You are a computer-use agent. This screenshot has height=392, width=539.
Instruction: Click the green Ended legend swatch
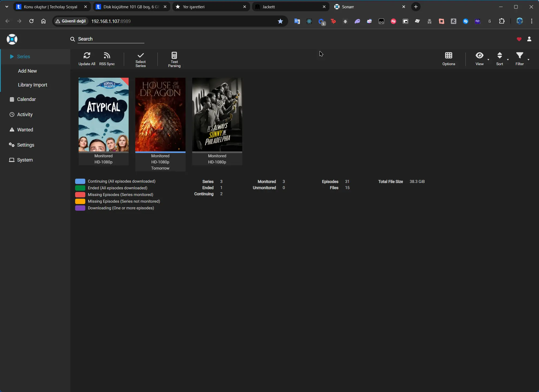[80, 188]
